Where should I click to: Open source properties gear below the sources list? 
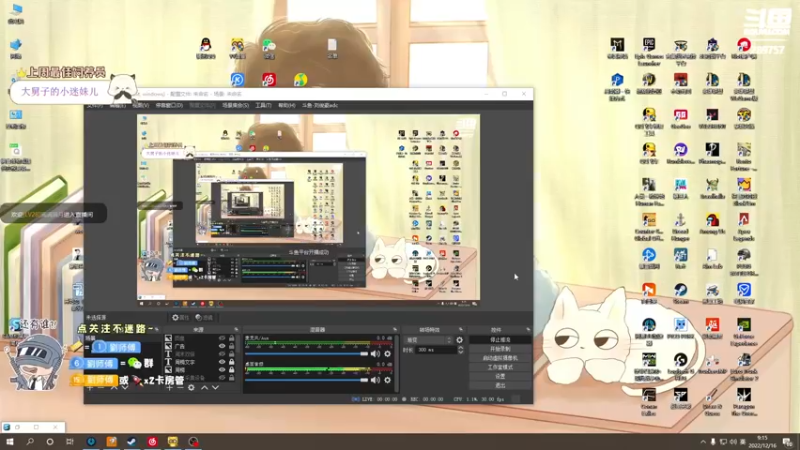click(x=191, y=388)
